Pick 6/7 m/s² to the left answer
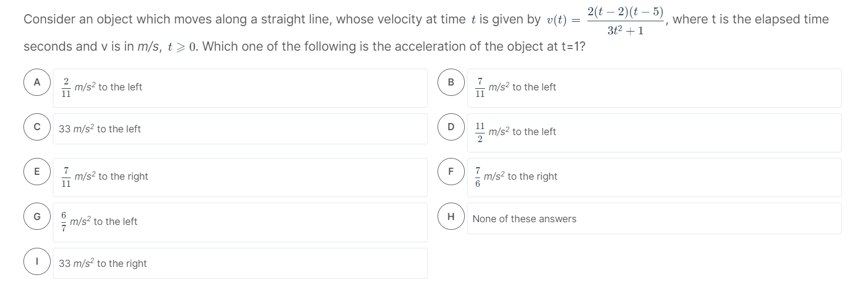The height and width of the screenshot is (299, 868). pyautogui.click(x=240, y=222)
